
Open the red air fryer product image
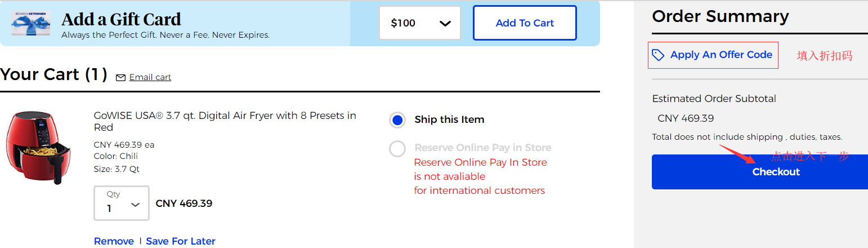pos(38,147)
